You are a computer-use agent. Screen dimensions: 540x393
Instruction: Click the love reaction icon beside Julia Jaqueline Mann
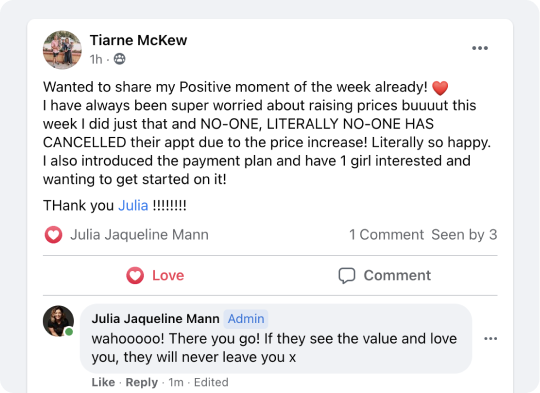(53, 235)
